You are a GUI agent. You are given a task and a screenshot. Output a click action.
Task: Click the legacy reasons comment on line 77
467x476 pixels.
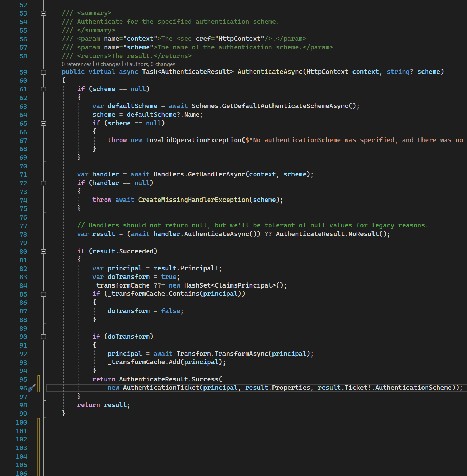coord(252,225)
